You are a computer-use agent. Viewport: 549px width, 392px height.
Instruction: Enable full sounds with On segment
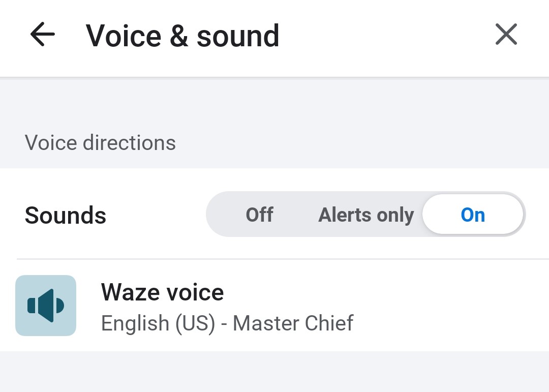click(473, 215)
